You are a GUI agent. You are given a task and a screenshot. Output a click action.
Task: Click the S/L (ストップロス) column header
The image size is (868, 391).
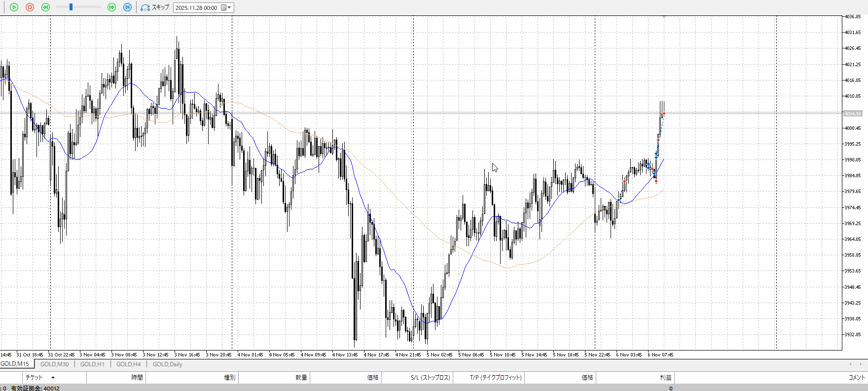click(430, 378)
